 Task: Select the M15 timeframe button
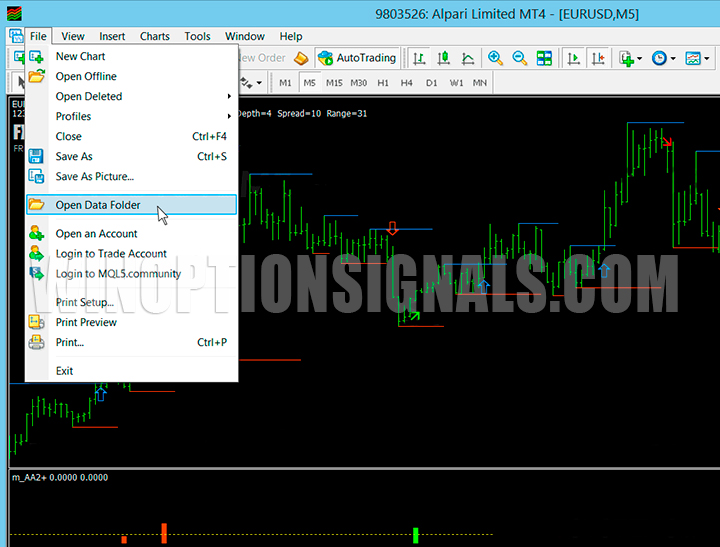pos(334,82)
